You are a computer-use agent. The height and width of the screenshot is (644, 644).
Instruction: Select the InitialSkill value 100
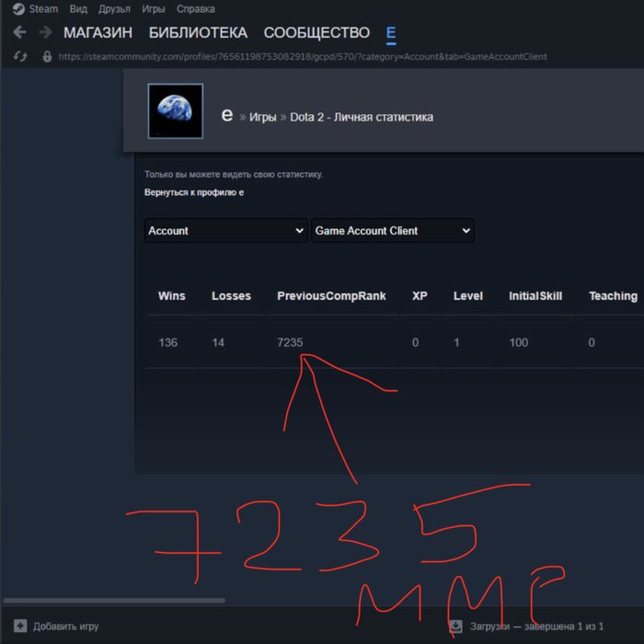pyautogui.click(x=518, y=342)
